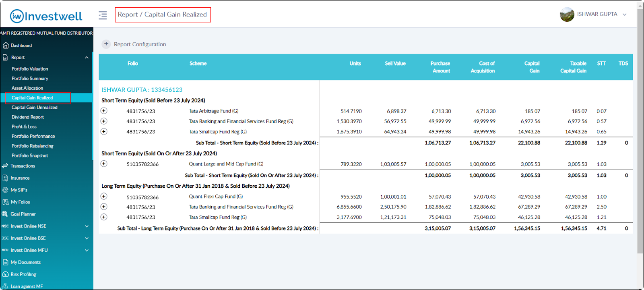
Task: Click subtotal value 1,56,345.15 under Capital Gain
Action: (527, 228)
